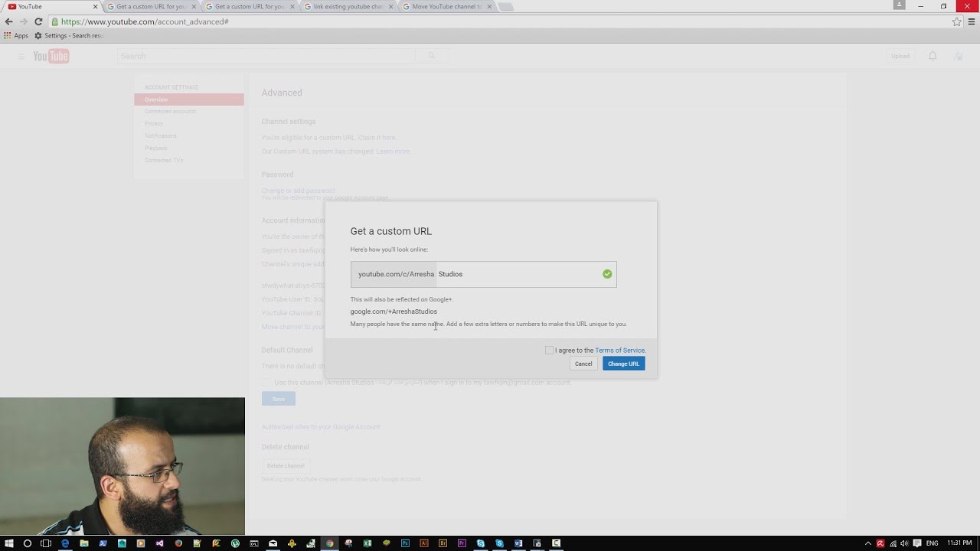Open the clock showing 11:31 PM
Image resolution: width=980 pixels, height=551 pixels.
(x=959, y=543)
